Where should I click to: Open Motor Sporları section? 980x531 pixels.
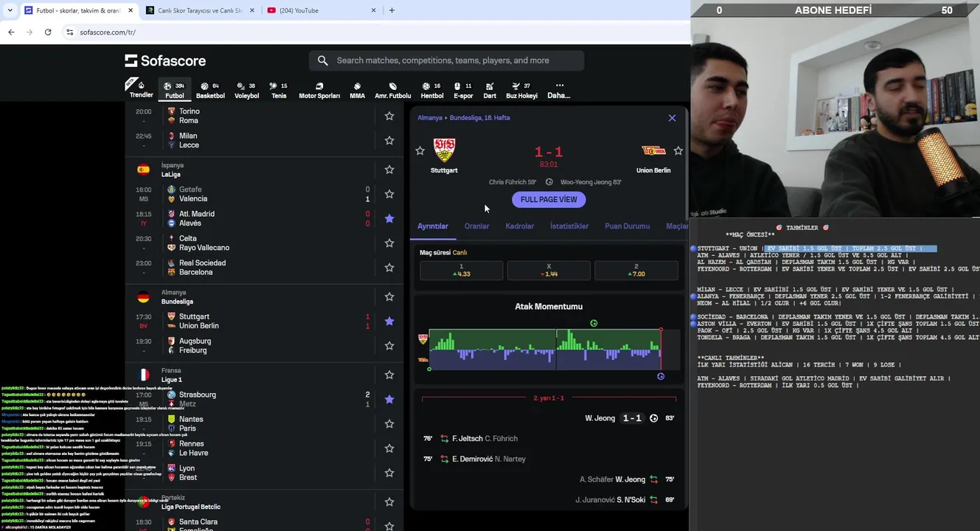pyautogui.click(x=319, y=90)
